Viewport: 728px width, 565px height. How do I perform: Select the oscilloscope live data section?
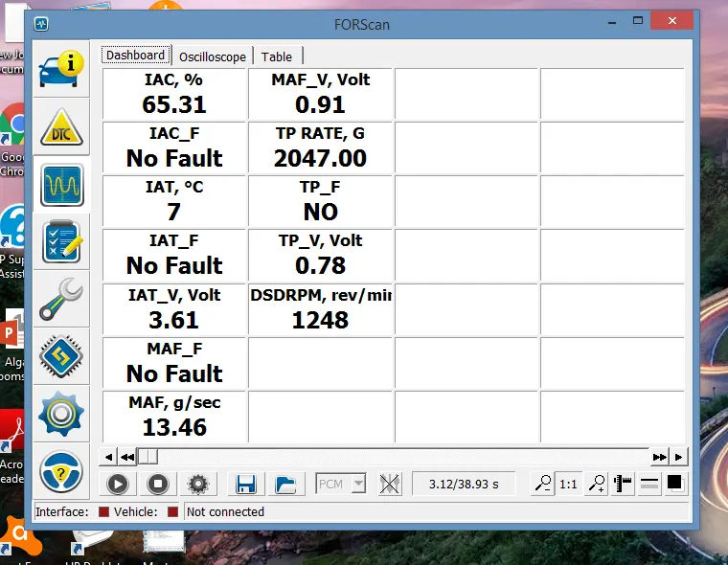(x=61, y=185)
